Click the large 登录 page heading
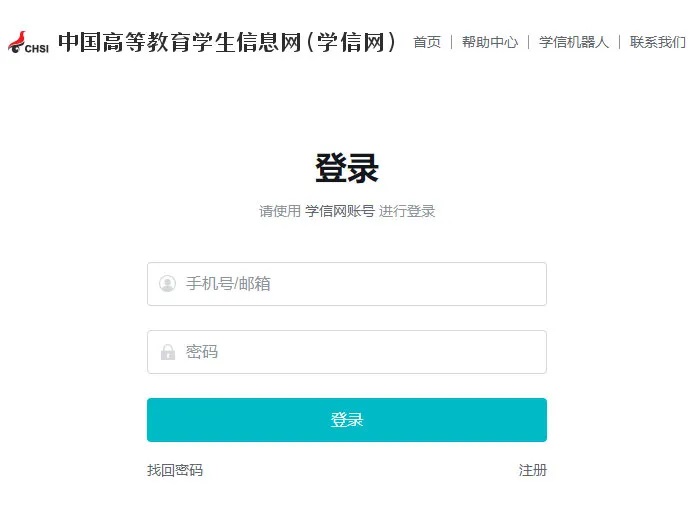This screenshot has width=700, height=510. (x=347, y=168)
